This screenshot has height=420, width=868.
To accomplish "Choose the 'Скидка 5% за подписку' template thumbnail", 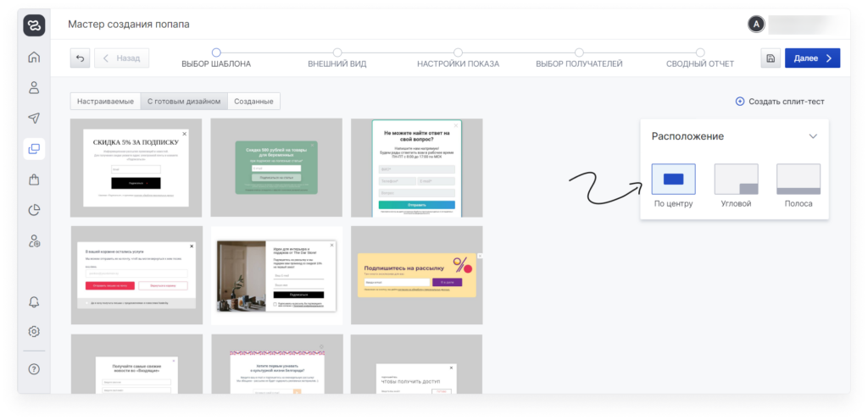I will (x=136, y=168).
